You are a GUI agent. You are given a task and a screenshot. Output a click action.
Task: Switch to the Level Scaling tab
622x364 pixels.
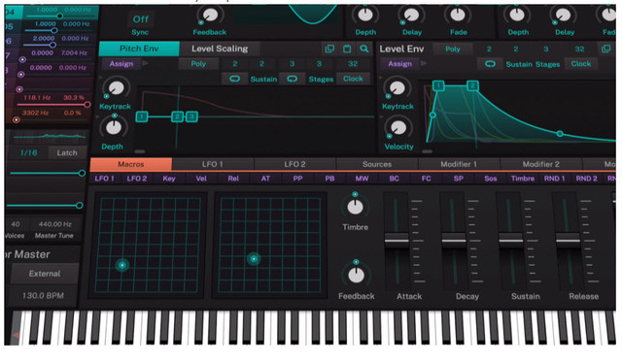(220, 49)
